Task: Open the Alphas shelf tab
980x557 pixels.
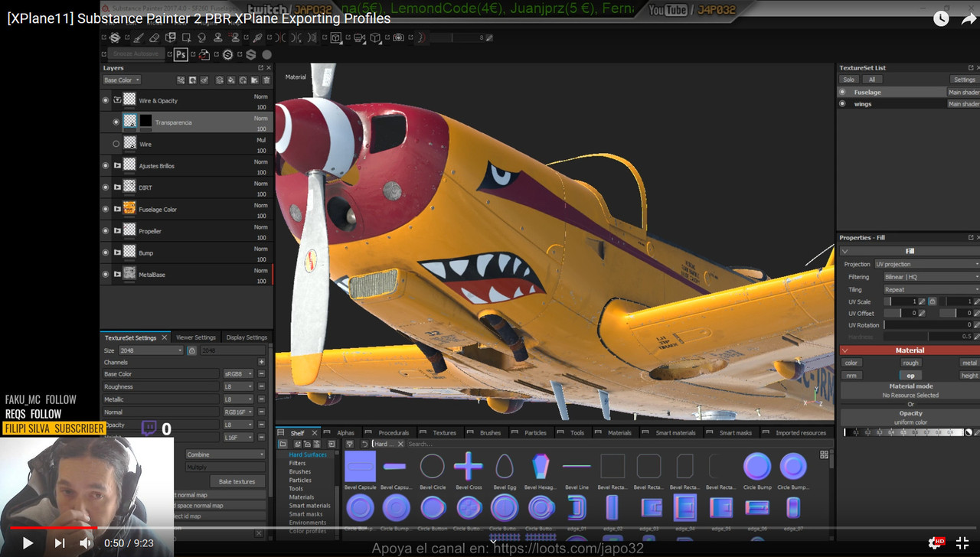Action: tap(345, 433)
